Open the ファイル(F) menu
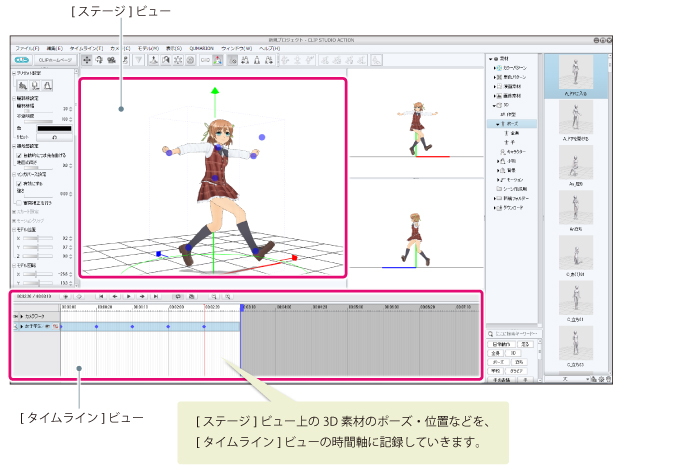 (28, 48)
